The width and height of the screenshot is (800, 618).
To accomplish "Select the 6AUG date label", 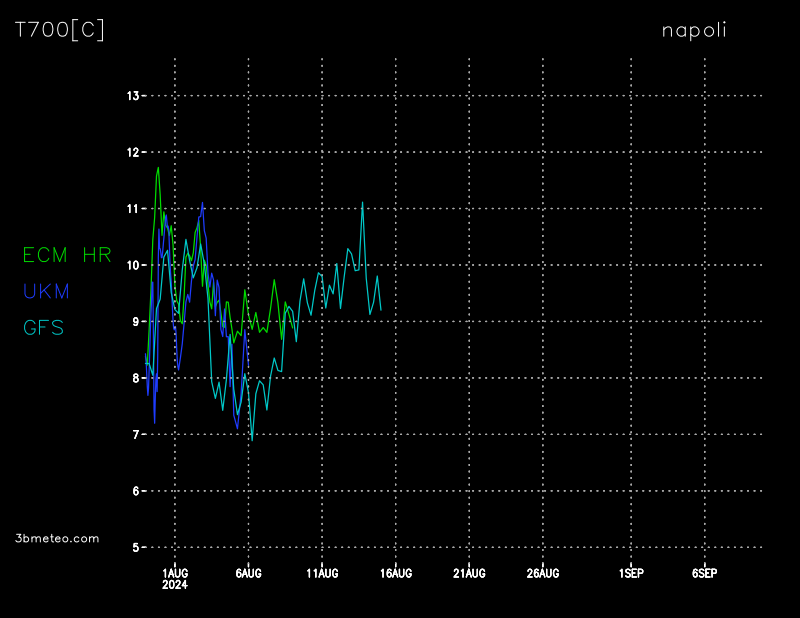I will click(248, 573).
